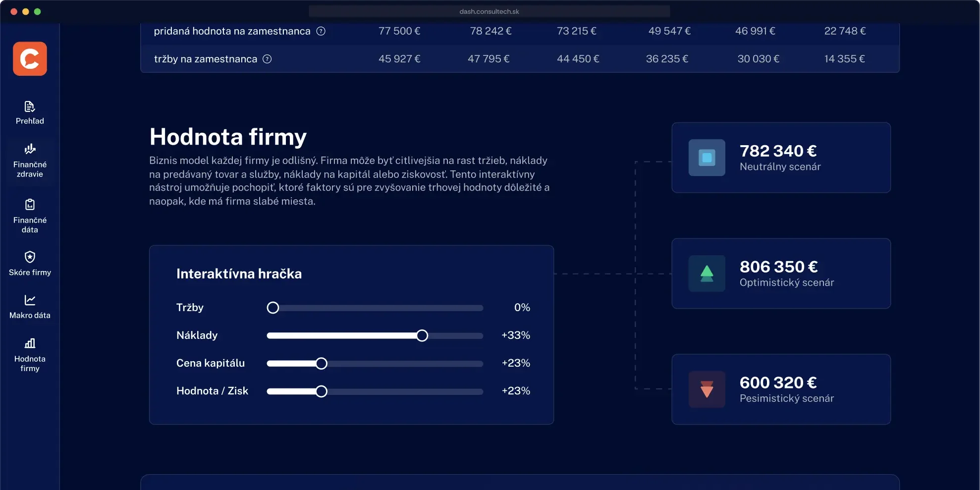Click help icon beside tržby na zamestnanca
The width and height of the screenshot is (980, 490).
(267, 59)
